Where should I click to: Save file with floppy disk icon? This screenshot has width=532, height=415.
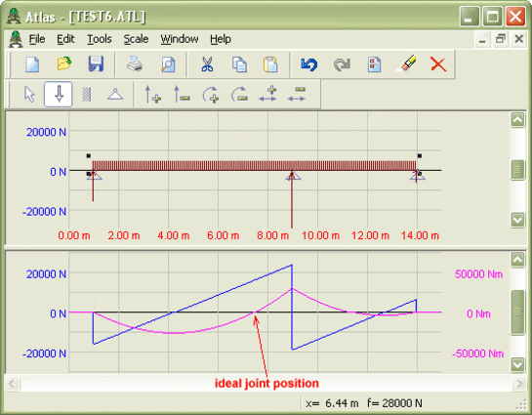(x=96, y=64)
